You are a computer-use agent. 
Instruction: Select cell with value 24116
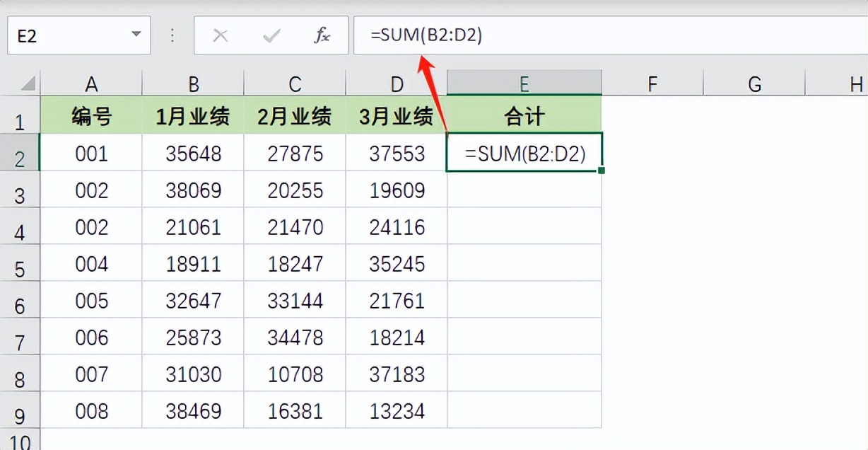tap(397, 226)
